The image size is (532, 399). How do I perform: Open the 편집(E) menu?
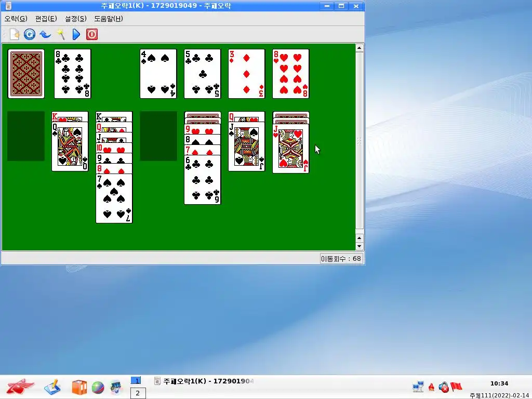(x=46, y=19)
